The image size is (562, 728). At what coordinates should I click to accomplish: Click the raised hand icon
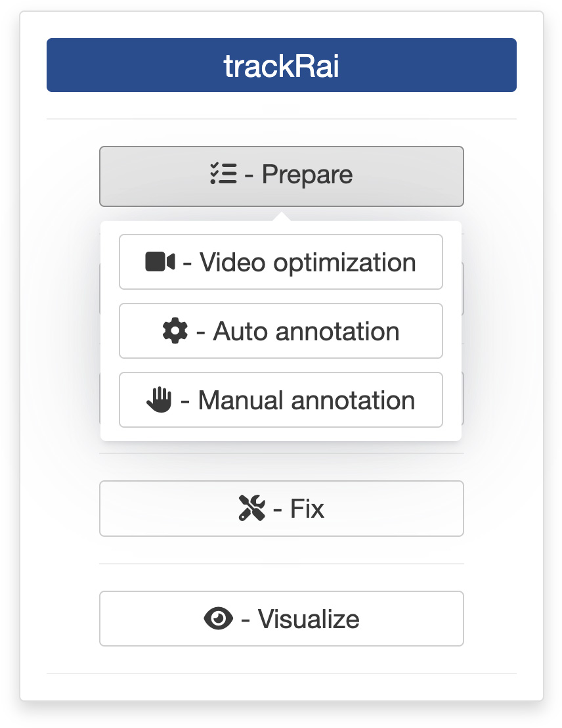pos(159,399)
